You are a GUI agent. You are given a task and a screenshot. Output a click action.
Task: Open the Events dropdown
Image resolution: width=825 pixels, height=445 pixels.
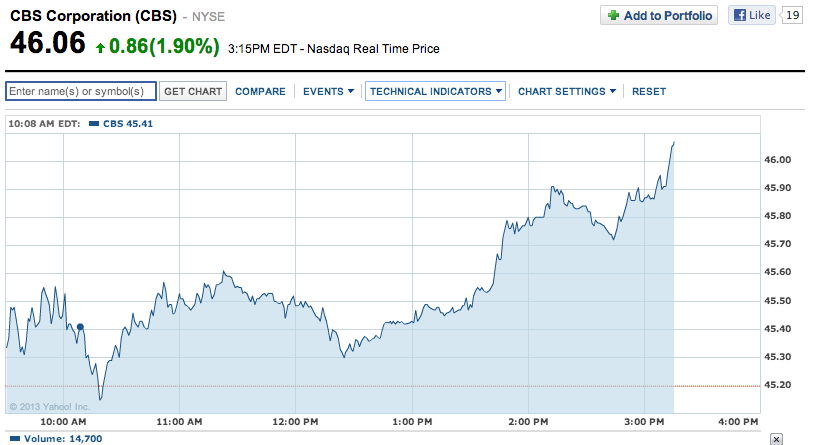tap(328, 92)
